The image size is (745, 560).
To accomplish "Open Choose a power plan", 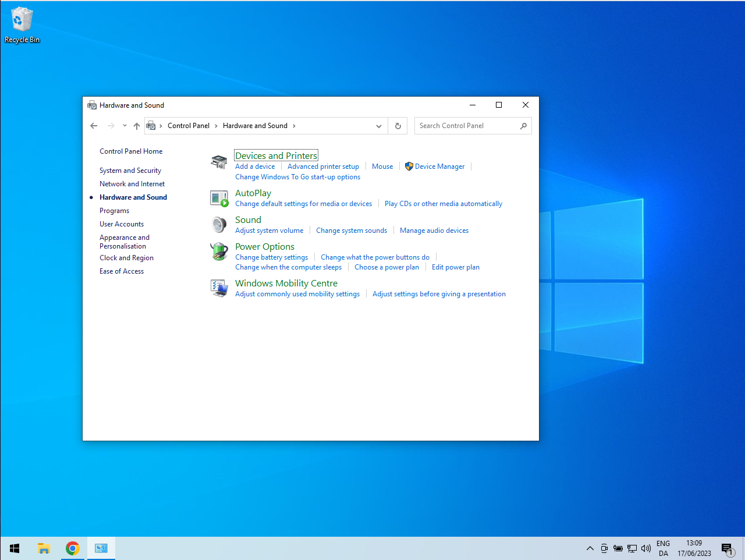I will click(386, 267).
